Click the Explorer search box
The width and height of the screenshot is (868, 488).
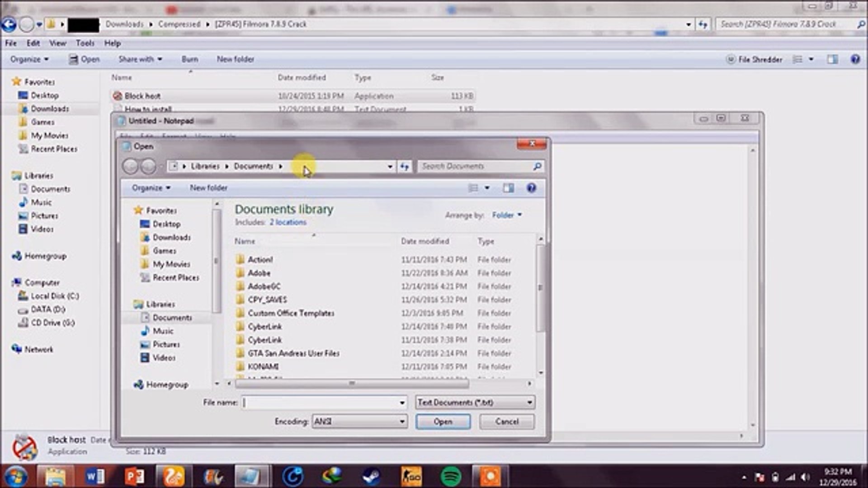[x=791, y=24]
